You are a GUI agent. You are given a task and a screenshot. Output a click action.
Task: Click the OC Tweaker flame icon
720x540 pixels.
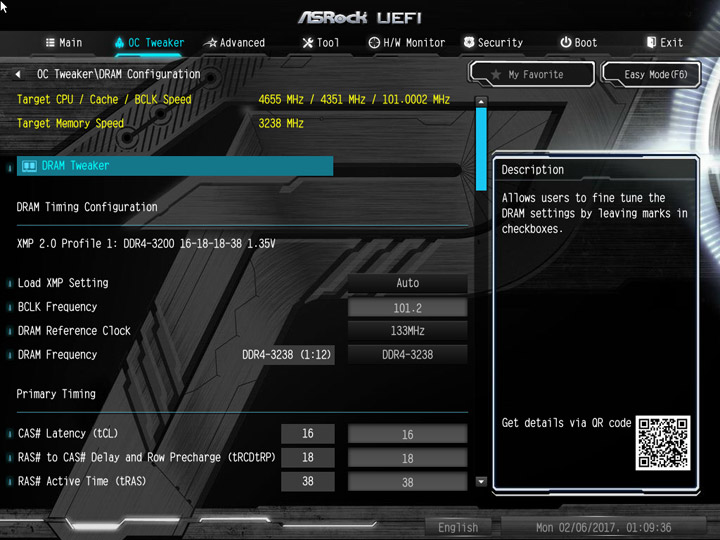pyautogui.click(x=119, y=43)
